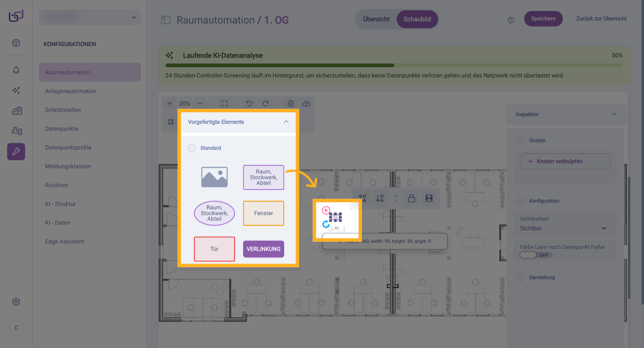Select the Fenster prefab element

coord(263,213)
